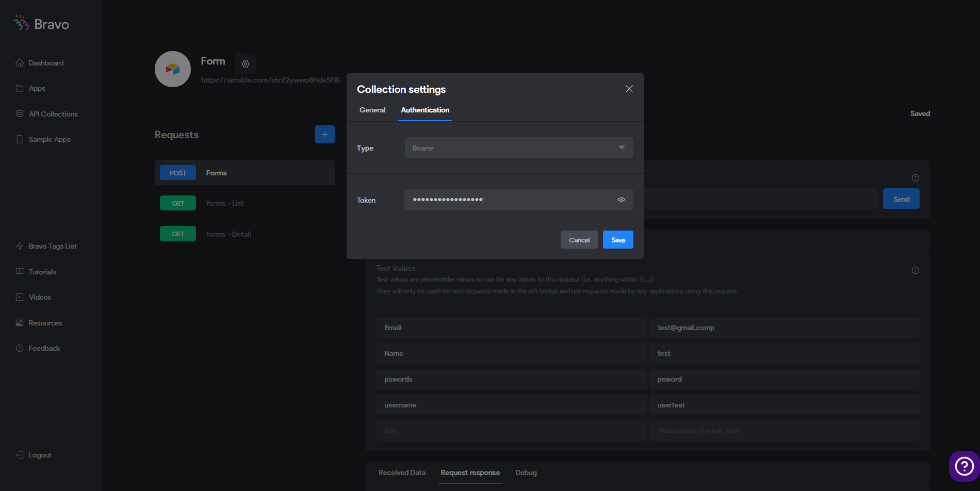Open the purple help chat bubble
This screenshot has width=980, height=491.
click(964, 466)
